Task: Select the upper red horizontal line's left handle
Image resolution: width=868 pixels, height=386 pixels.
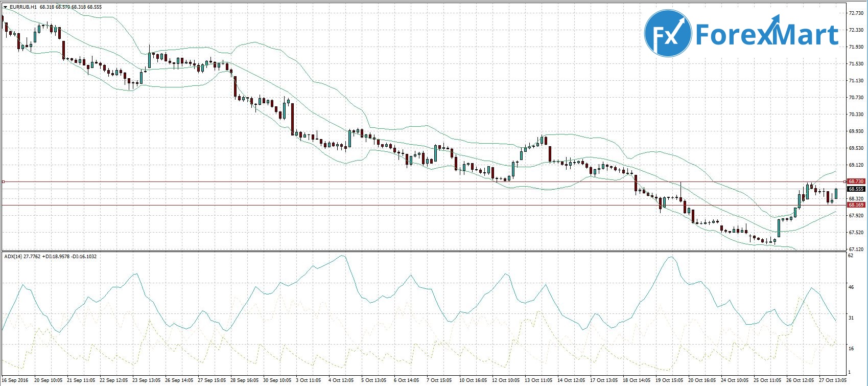Action: tap(3, 181)
